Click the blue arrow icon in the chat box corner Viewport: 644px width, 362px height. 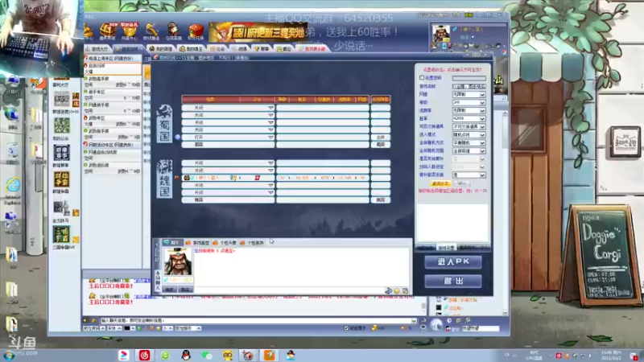(x=388, y=290)
